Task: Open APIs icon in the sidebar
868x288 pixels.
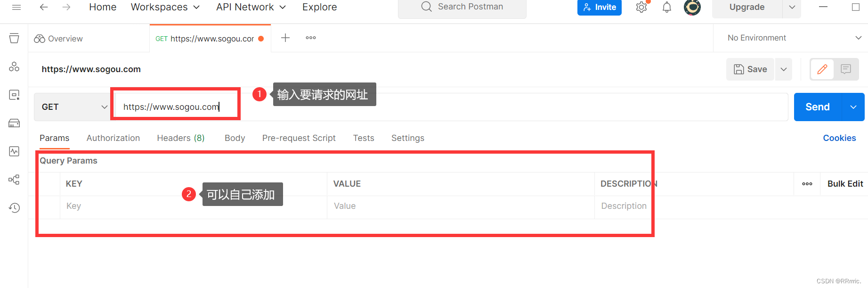Action: pos(14,66)
